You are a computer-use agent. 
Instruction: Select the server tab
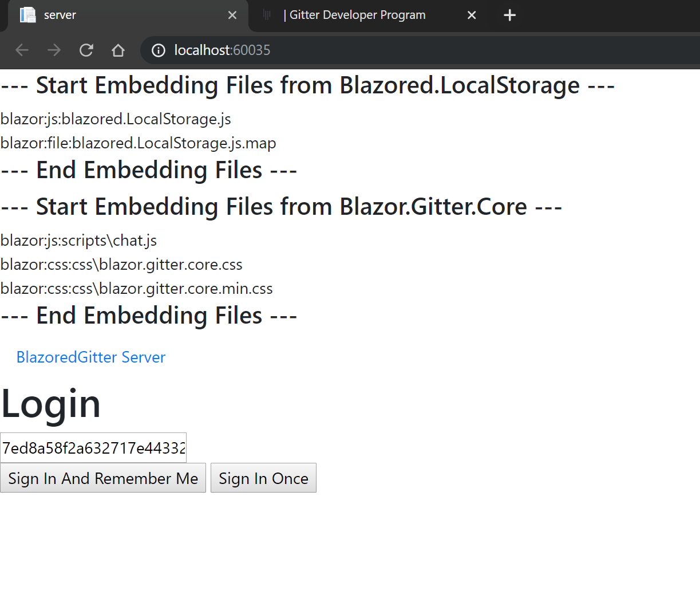click(x=114, y=15)
